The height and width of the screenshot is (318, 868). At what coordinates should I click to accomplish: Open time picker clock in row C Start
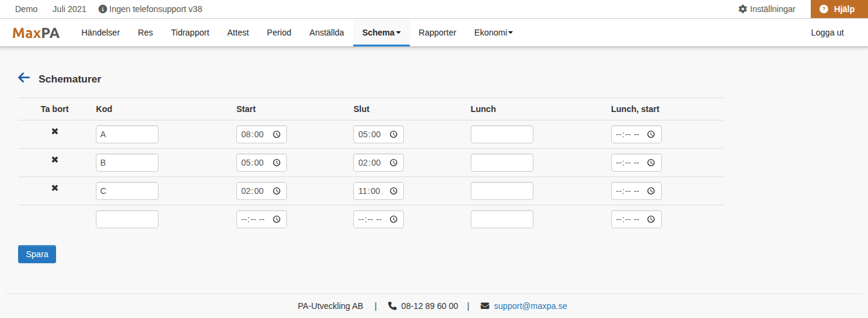pos(277,191)
